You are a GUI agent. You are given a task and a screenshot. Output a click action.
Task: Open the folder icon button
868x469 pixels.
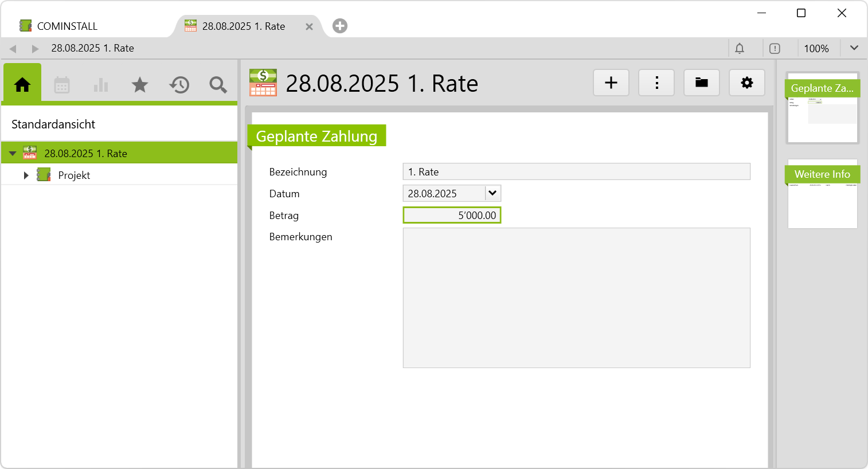[702, 83]
